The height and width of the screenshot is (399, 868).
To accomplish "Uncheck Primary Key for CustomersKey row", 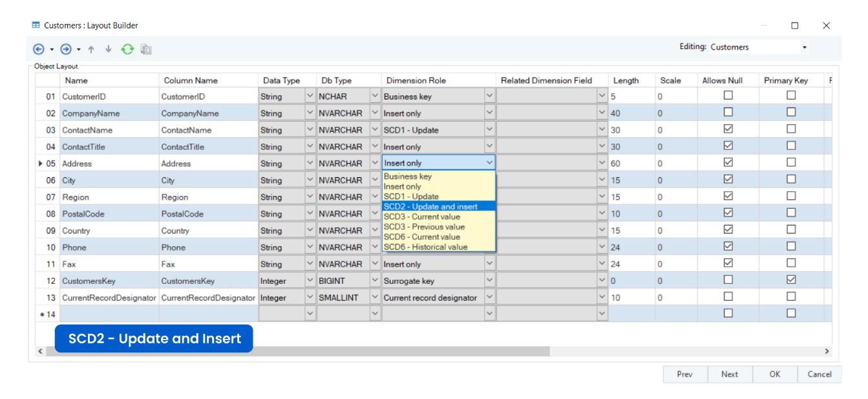I will (791, 280).
